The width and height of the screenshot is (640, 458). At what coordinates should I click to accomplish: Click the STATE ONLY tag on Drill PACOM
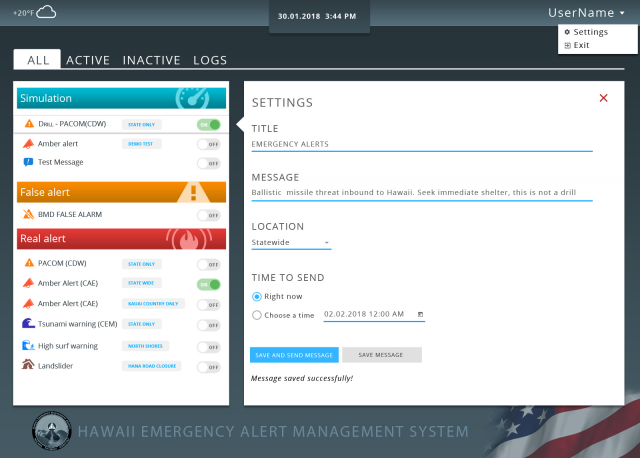pyautogui.click(x=142, y=125)
